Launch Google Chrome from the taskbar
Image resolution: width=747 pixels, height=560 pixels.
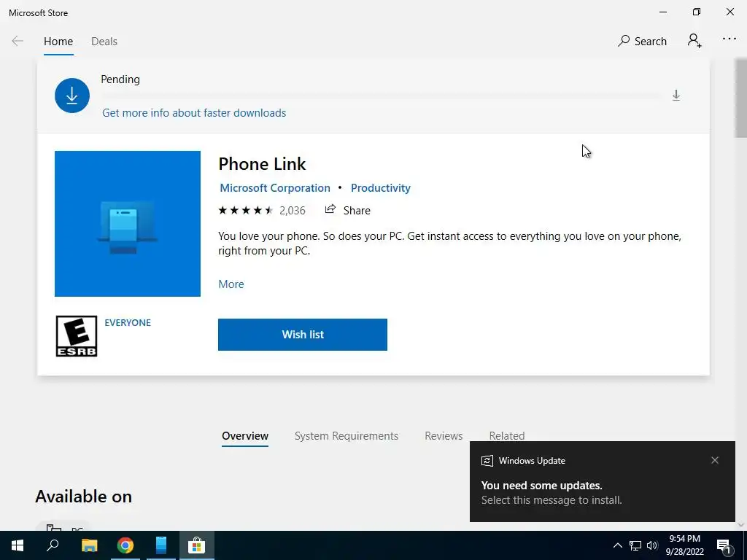click(x=125, y=545)
